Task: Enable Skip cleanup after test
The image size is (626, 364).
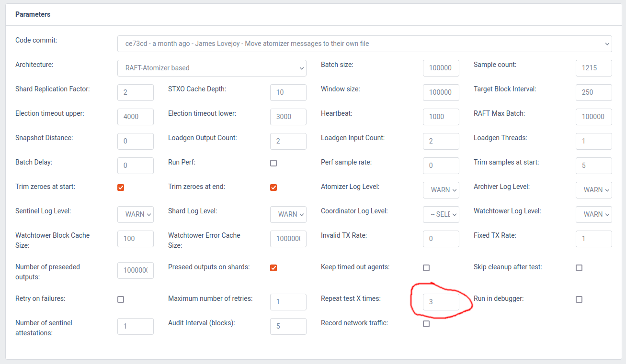Action: pos(579,268)
